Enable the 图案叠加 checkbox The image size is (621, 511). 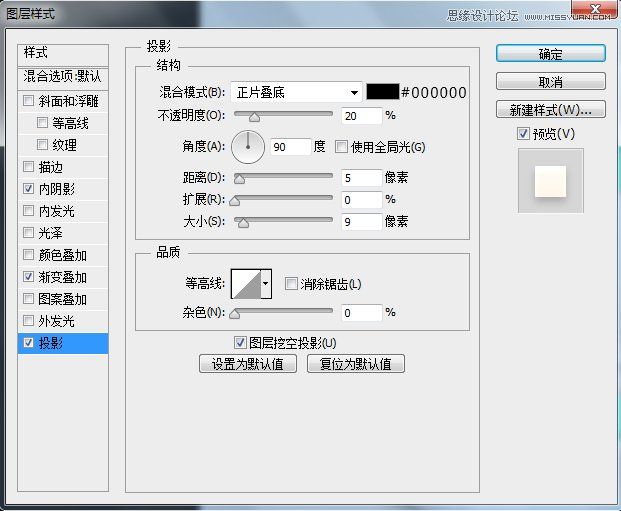tap(29, 299)
